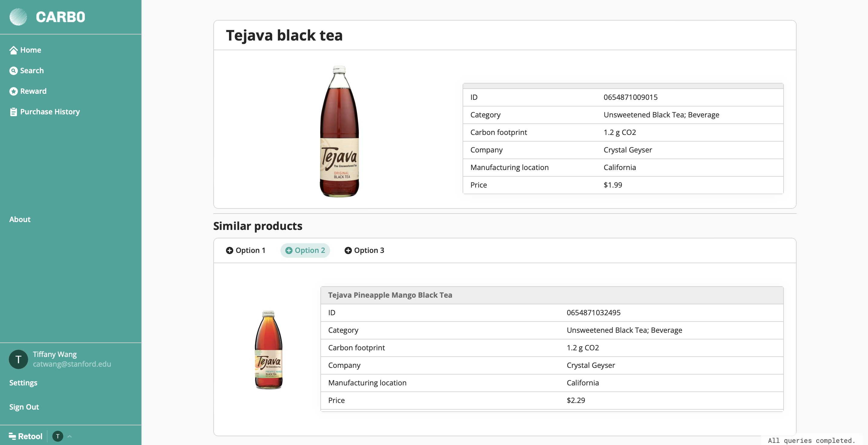The width and height of the screenshot is (868, 445).
Task: Open the Option 3 tab
Action: [365, 250]
